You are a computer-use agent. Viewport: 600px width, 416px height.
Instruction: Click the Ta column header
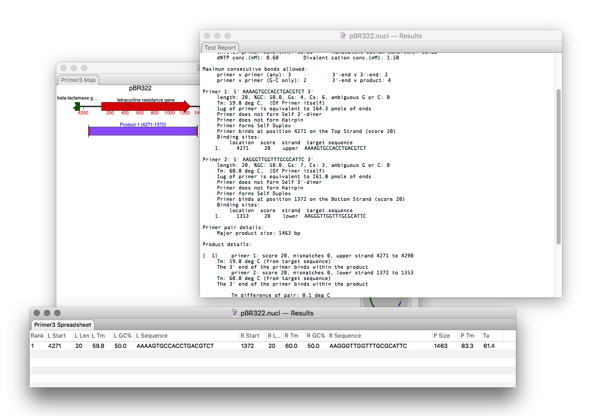click(487, 336)
